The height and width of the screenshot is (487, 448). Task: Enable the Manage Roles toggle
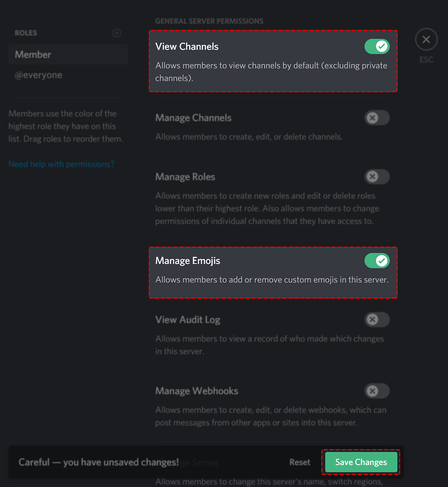click(x=377, y=177)
